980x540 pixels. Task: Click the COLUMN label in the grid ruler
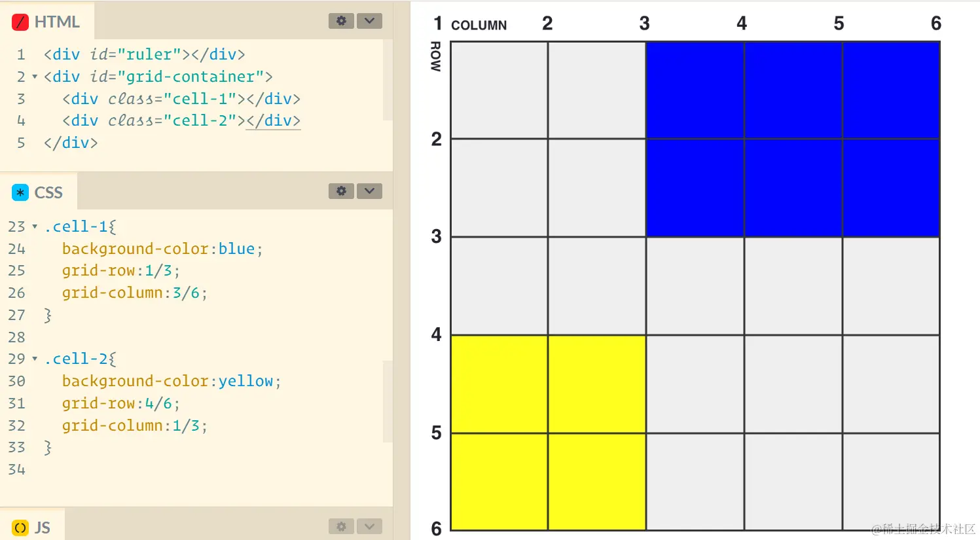pyautogui.click(x=479, y=25)
